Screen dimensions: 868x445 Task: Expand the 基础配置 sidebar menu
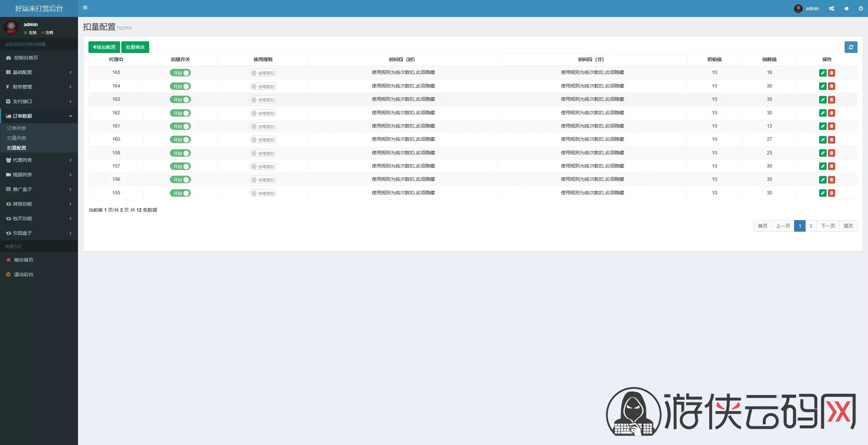39,72
